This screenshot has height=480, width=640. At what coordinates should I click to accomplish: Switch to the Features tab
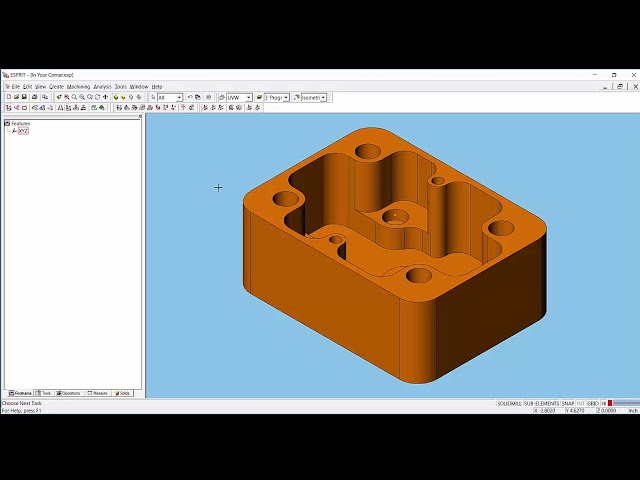(x=20, y=393)
